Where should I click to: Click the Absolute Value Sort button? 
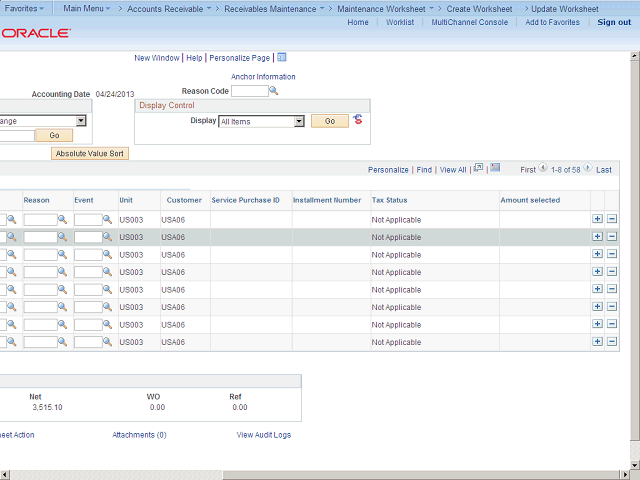(x=90, y=153)
